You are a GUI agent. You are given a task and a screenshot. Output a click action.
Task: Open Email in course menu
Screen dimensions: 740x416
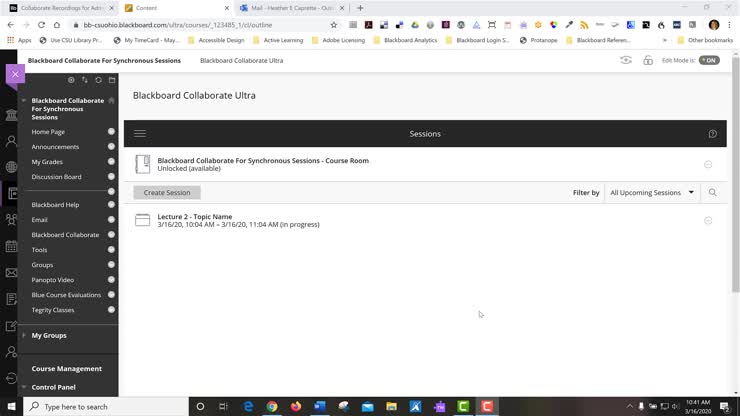coord(40,220)
